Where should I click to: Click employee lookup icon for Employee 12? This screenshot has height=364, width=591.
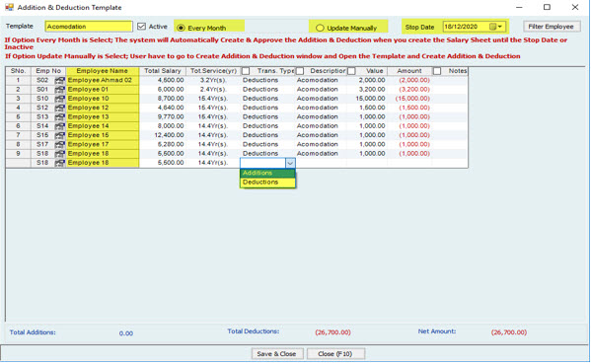coord(60,108)
